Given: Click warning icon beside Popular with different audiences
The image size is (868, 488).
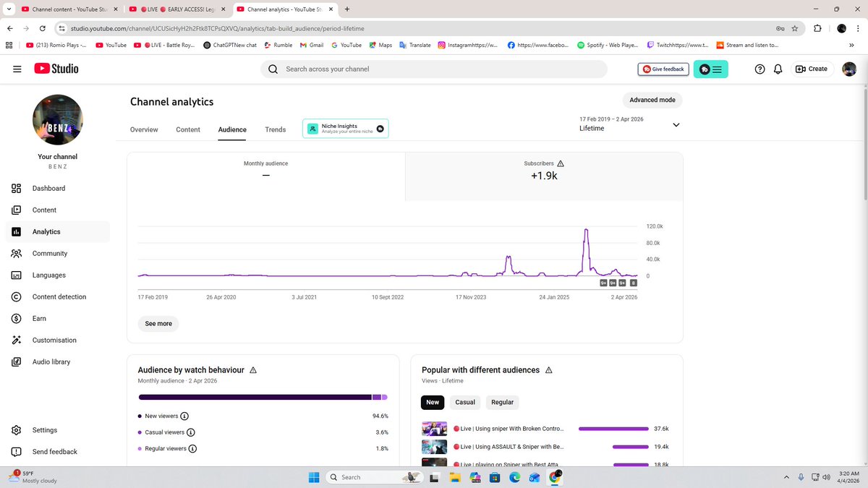Looking at the screenshot, I should (549, 370).
